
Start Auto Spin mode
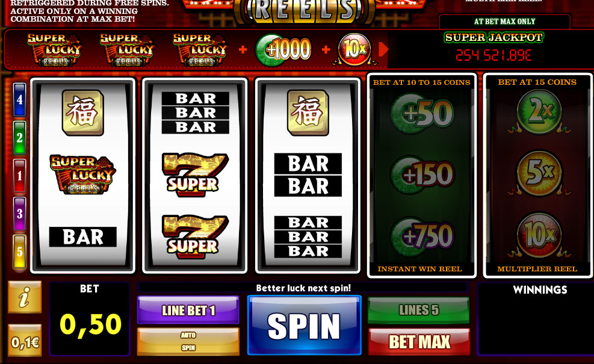(188, 341)
